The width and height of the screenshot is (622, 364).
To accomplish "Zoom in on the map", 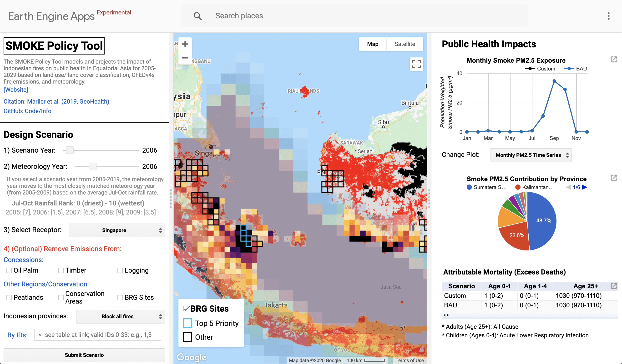I will [x=185, y=44].
